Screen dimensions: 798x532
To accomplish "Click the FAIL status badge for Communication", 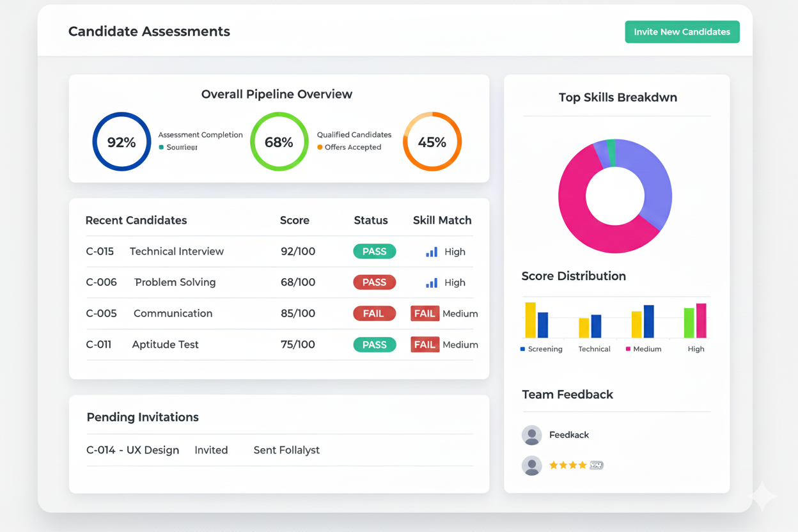I will pos(374,313).
